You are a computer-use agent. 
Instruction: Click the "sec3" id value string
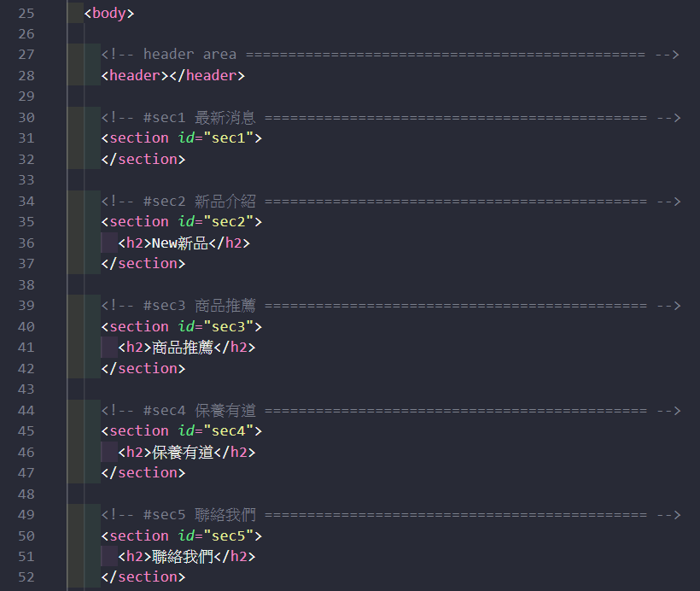coord(229,326)
